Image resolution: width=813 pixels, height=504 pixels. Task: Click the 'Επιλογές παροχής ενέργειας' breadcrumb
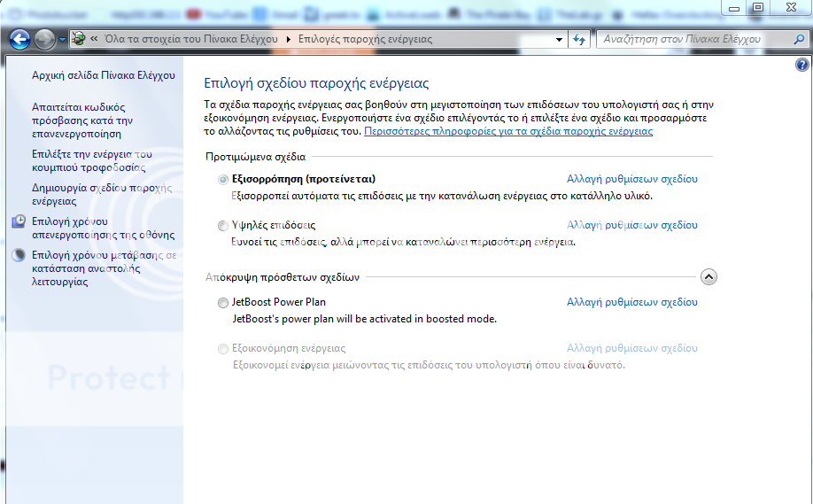pos(367,40)
